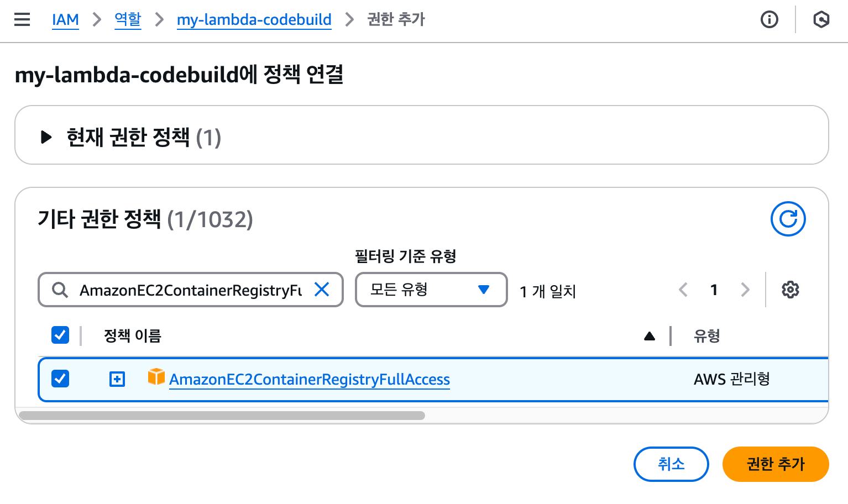Open the 모든 유형 filter dropdown
Screen dimensions: 848x504
pyautogui.click(x=431, y=290)
